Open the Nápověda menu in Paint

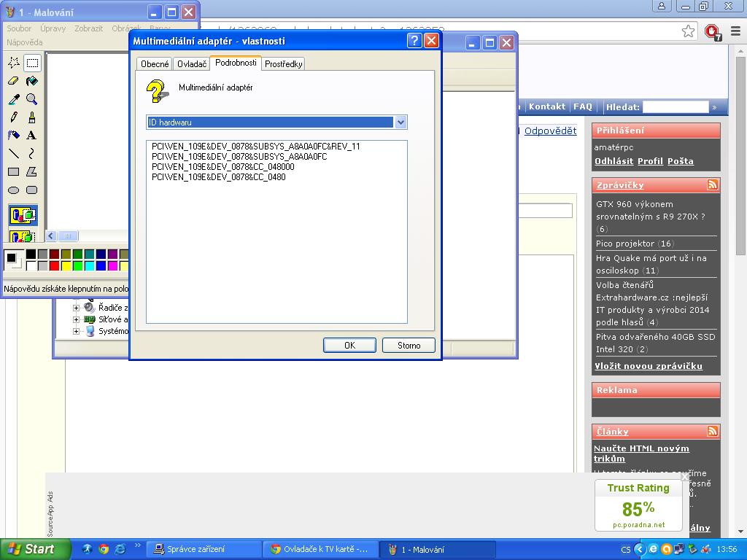point(24,42)
